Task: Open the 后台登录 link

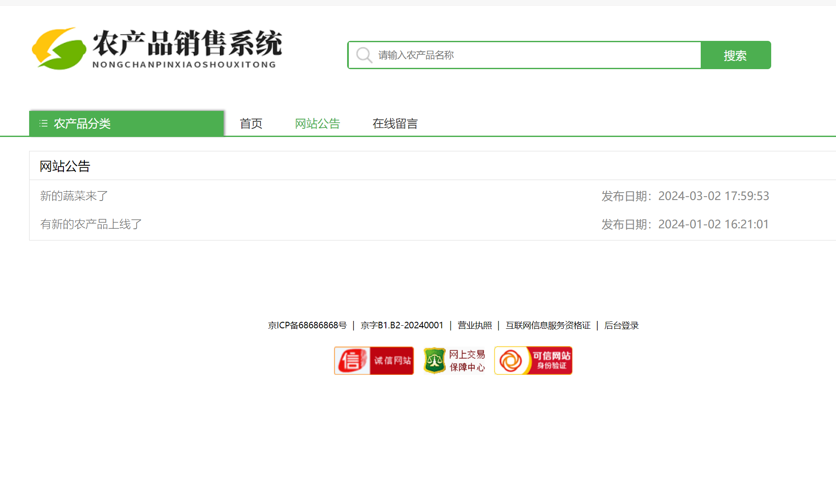Action: click(621, 325)
